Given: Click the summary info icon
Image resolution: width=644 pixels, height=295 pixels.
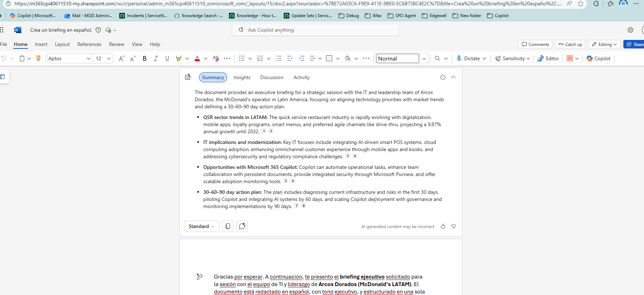Looking at the screenshot, I should point(443,77).
